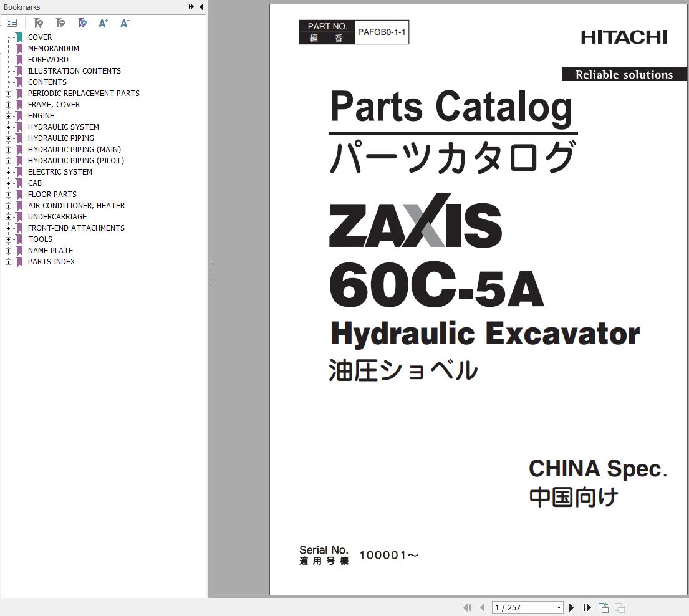Select the HYDRAULIC PIPING (PILOT) label
Screen dimensions: 689x616
(x=76, y=161)
